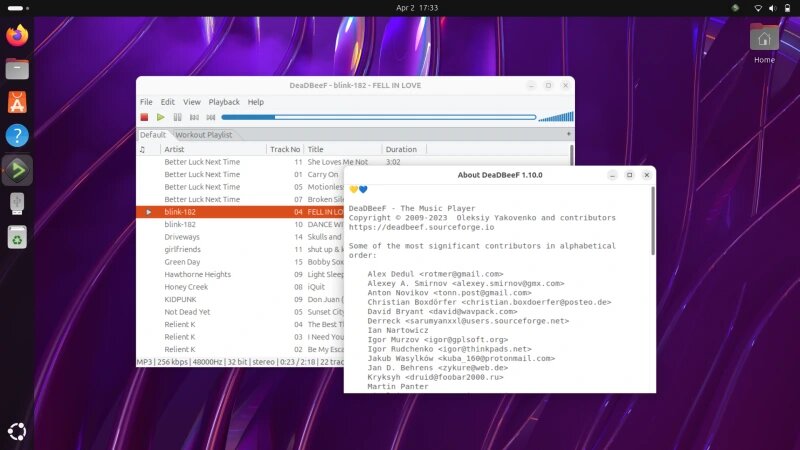Open the USB drive icon in the dock
The height and width of the screenshot is (450, 800).
pyautogui.click(x=17, y=204)
